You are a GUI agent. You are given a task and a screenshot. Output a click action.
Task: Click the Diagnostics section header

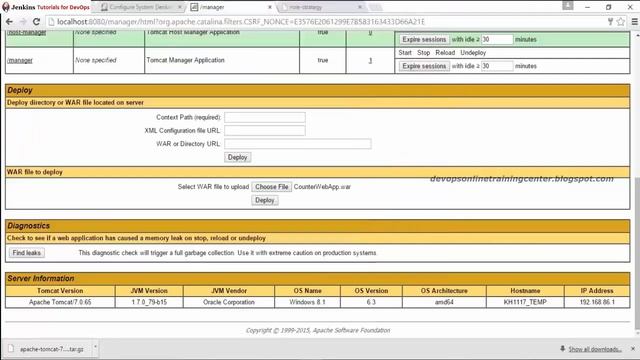coord(318,226)
